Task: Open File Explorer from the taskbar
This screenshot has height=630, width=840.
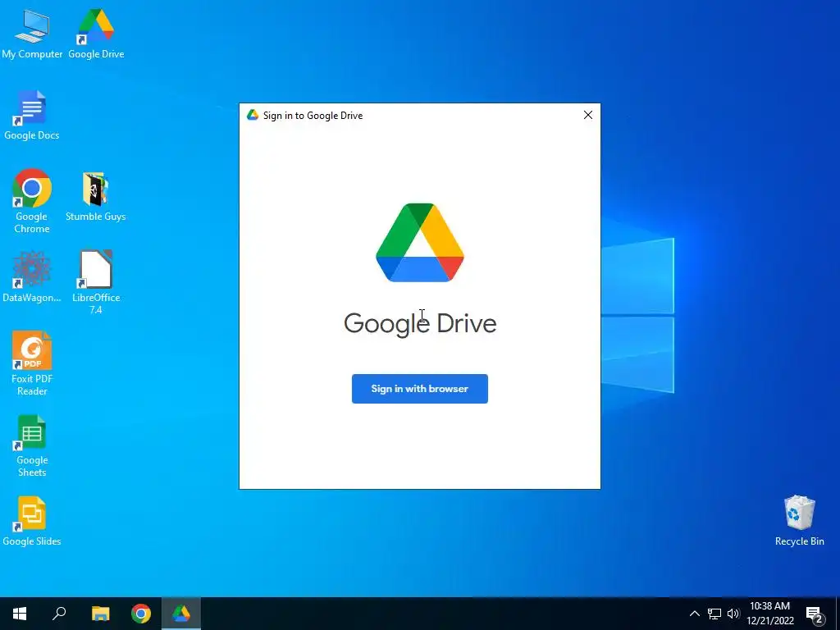Action: tap(100, 614)
